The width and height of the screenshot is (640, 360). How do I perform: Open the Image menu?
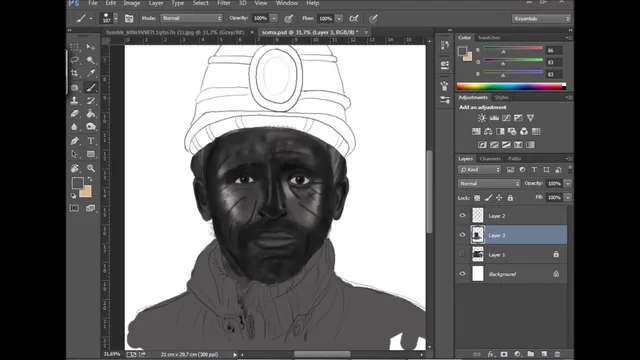(x=132, y=3)
